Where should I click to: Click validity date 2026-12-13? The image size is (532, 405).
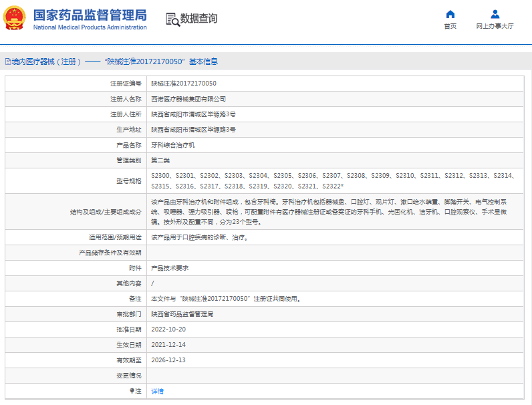tap(168, 360)
